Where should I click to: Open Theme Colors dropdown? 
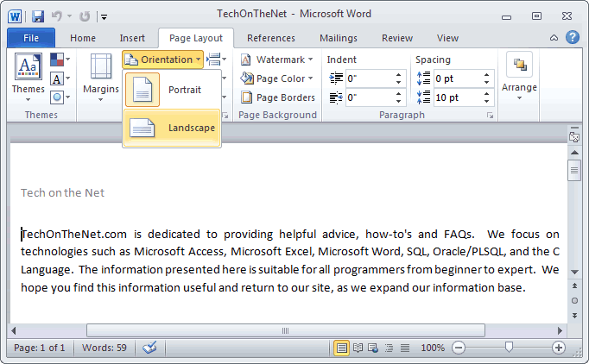pos(60,60)
